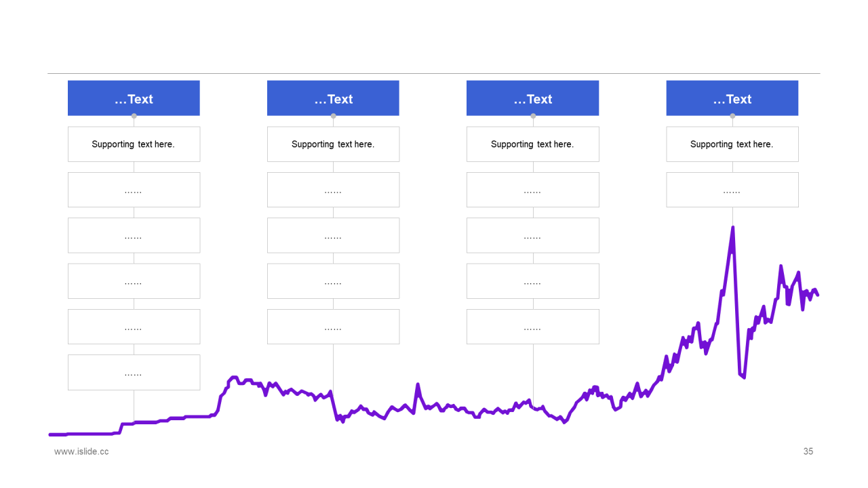This screenshot has width=868, height=488.
Task: Click the horizontal divider line at top
Action: point(434,73)
